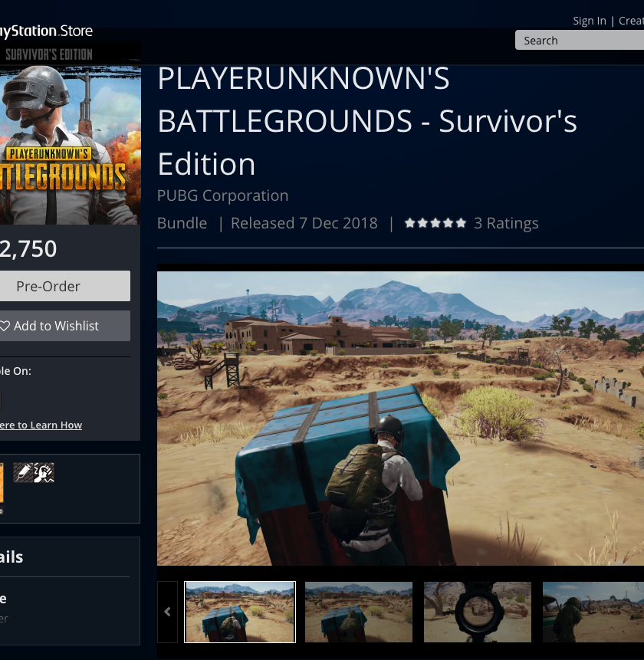The height and width of the screenshot is (660, 644).
Task: Click the orange age rating badge
Action: [x=2, y=483]
